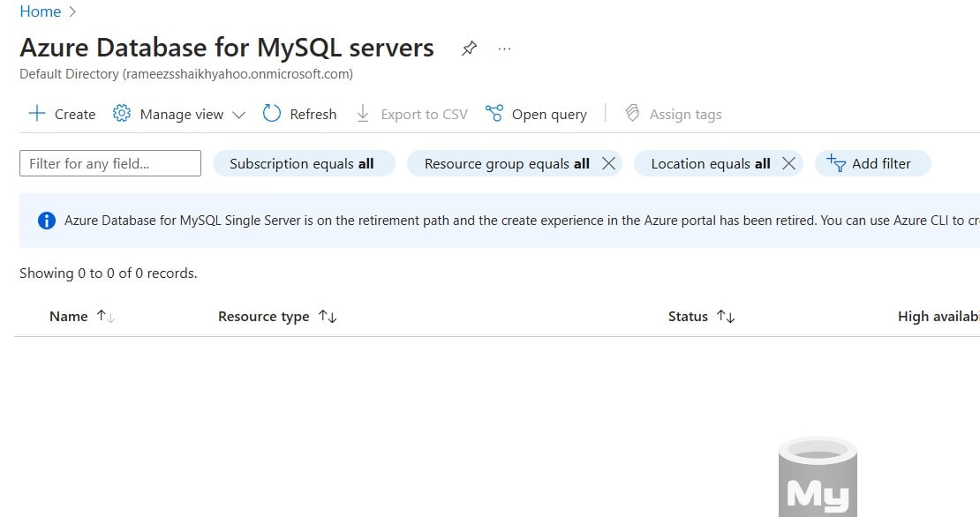Viewport: 980px width, 517px height.
Task: Click the Add filter funnel icon
Action: (836, 163)
